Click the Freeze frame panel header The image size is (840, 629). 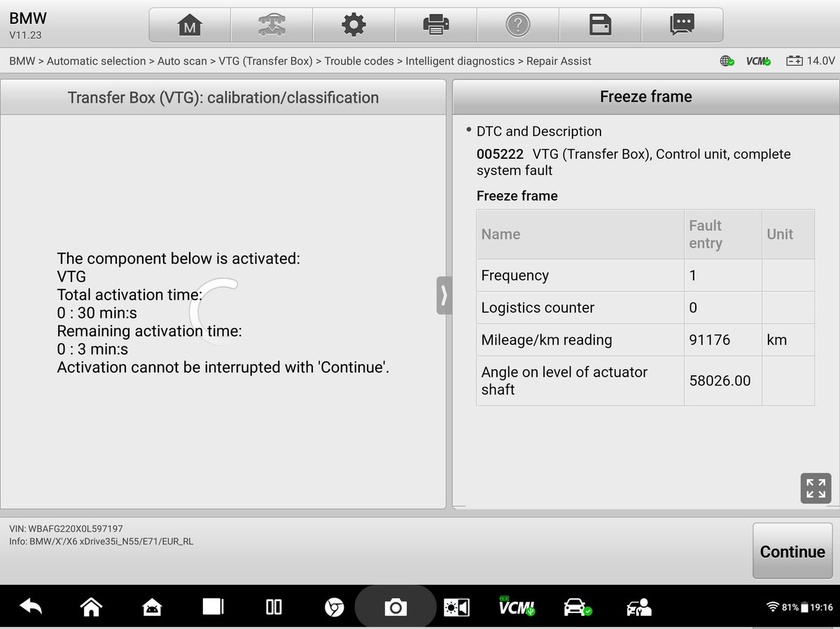pyautogui.click(x=645, y=97)
